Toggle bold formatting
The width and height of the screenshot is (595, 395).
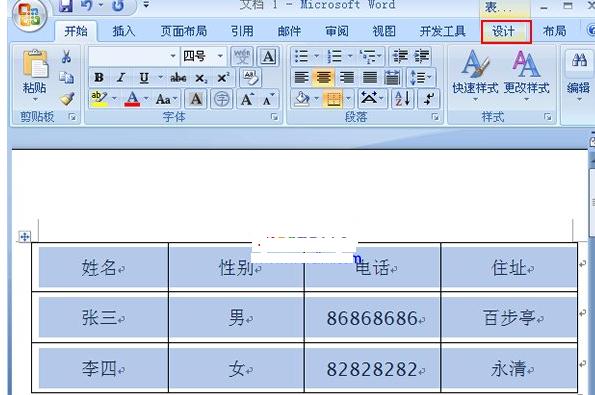[x=99, y=78]
